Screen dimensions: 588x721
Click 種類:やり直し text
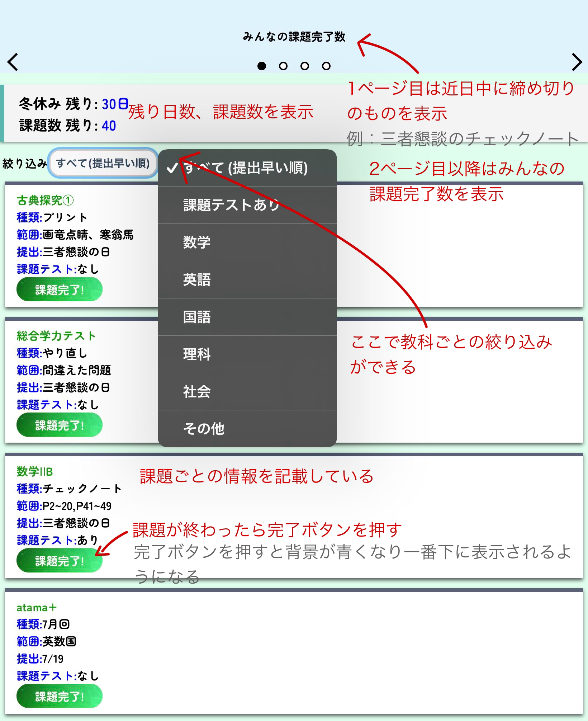click(52, 353)
